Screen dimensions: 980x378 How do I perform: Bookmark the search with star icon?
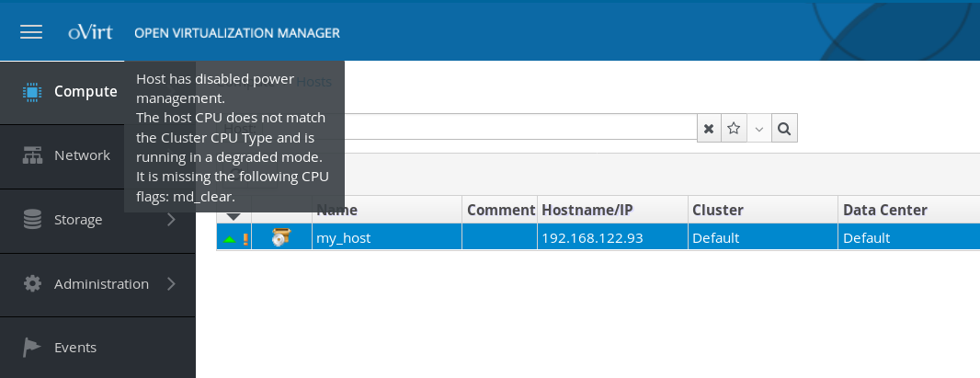point(734,129)
